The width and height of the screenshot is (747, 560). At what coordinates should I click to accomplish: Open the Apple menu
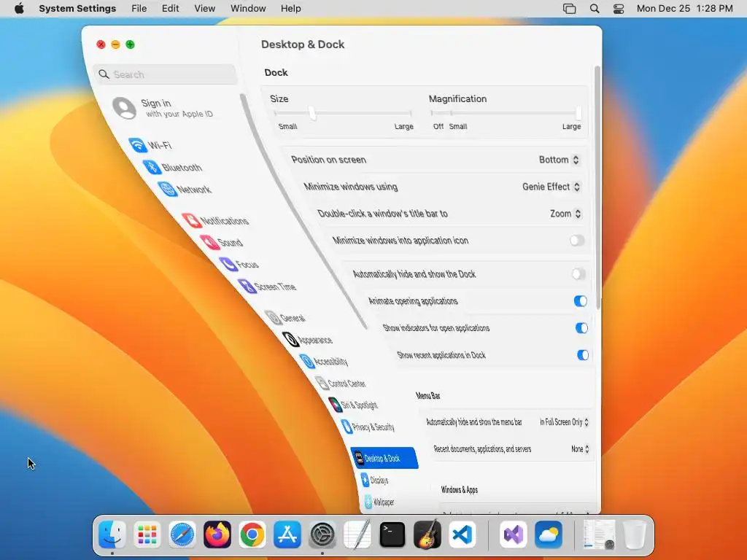[19, 9]
